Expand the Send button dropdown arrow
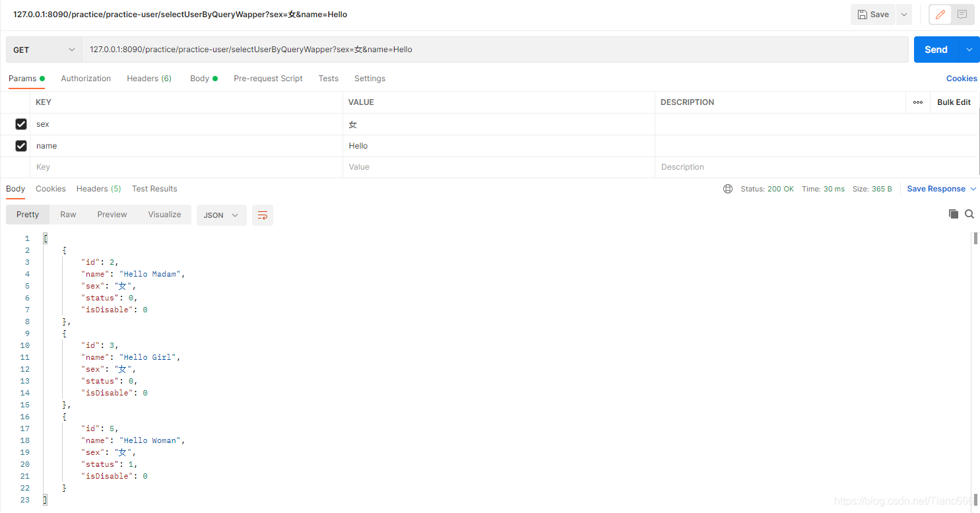980x513 pixels. [969, 50]
